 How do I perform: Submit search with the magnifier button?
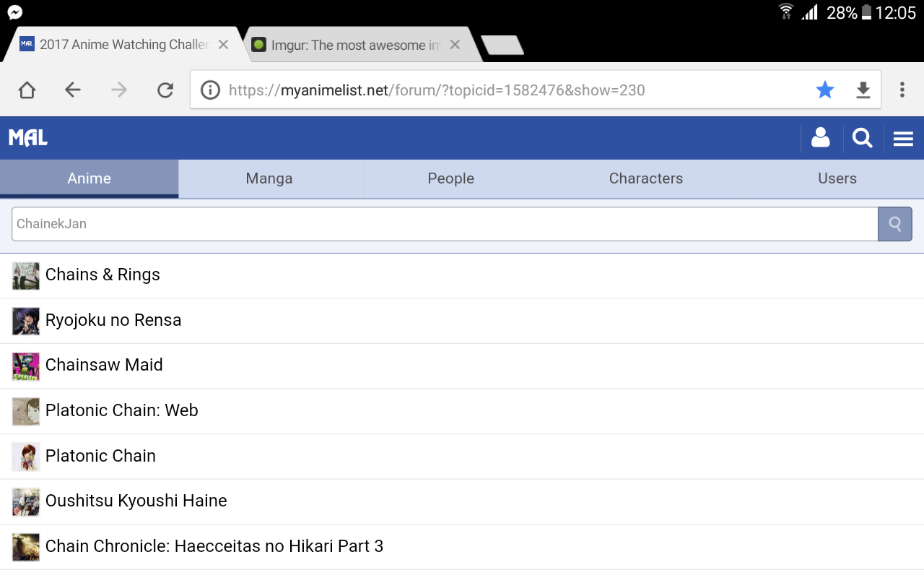coord(894,224)
